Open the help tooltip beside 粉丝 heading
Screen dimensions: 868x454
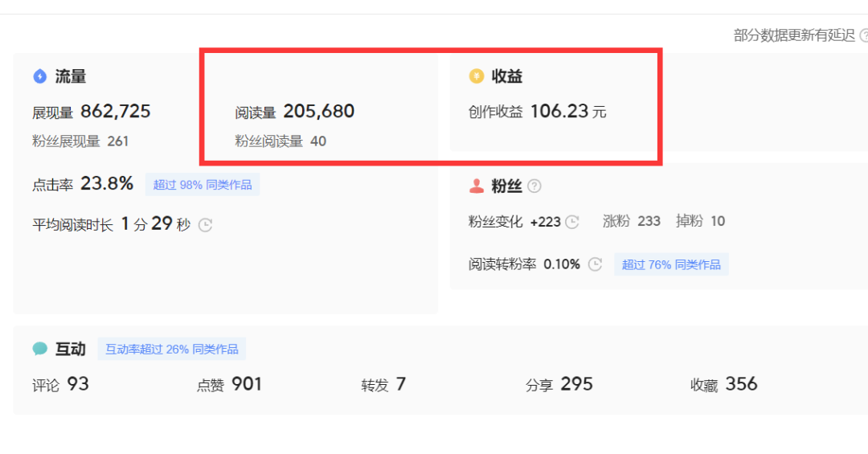coord(534,186)
